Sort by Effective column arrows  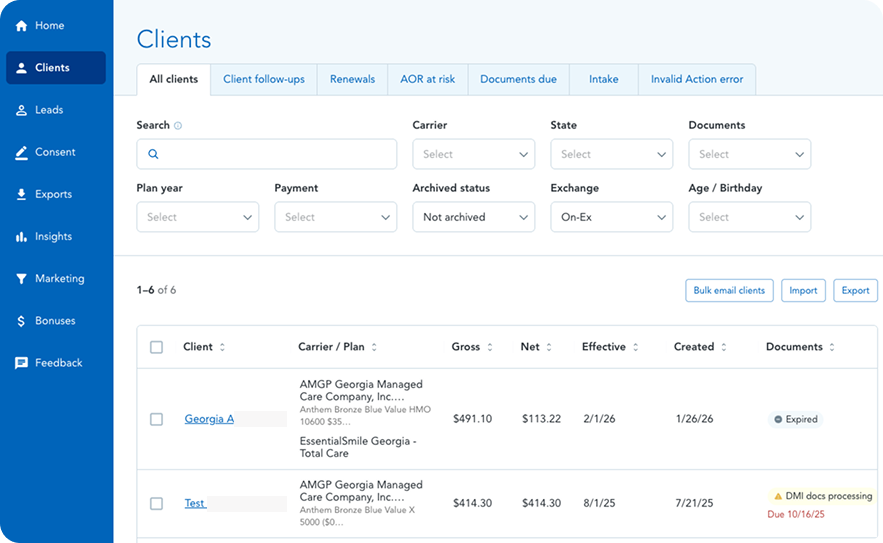tap(636, 347)
